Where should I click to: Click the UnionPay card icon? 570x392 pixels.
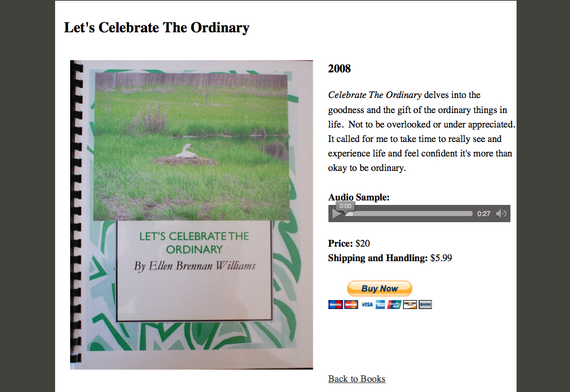point(394,305)
